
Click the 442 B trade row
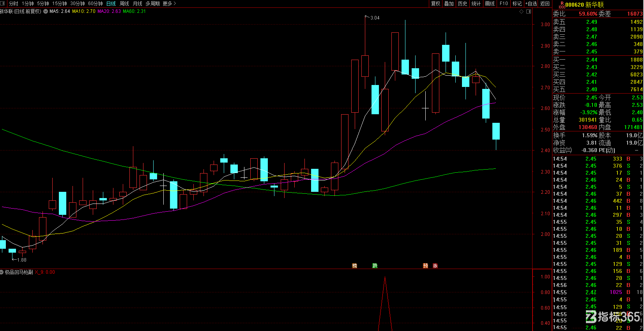click(598, 201)
